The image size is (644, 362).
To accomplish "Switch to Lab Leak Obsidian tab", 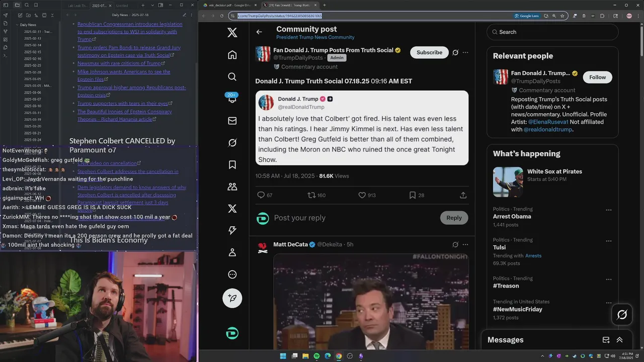I will (x=77, y=6).
